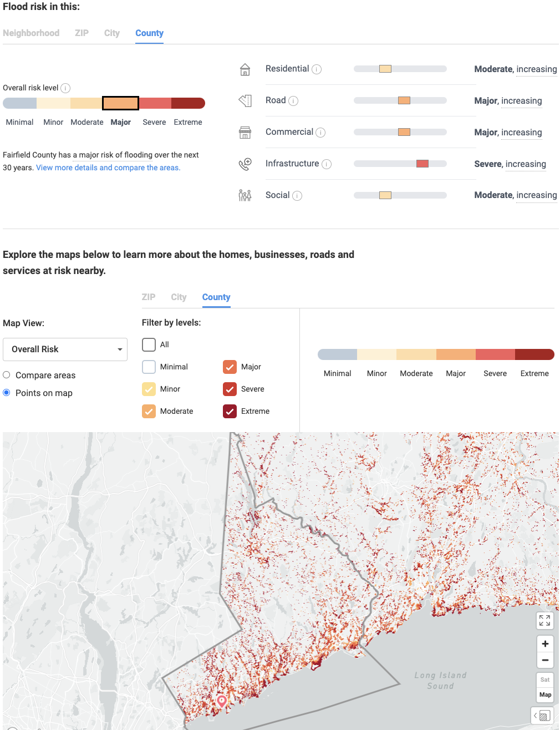Select the City tab above the map
Image resolution: width=560 pixels, height=730 pixels.
(179, 297)
